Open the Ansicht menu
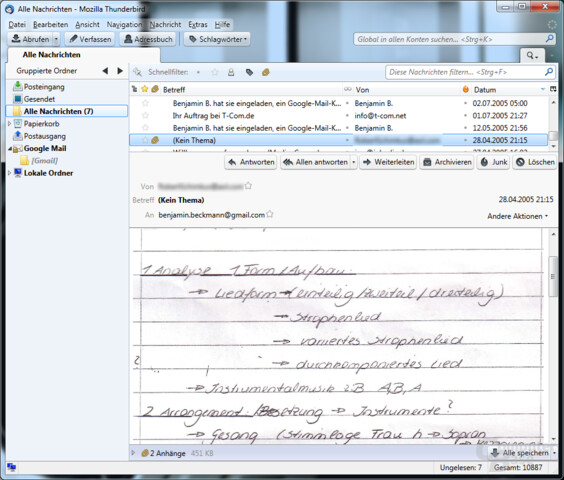564x480 pixels. pos(87,24)
